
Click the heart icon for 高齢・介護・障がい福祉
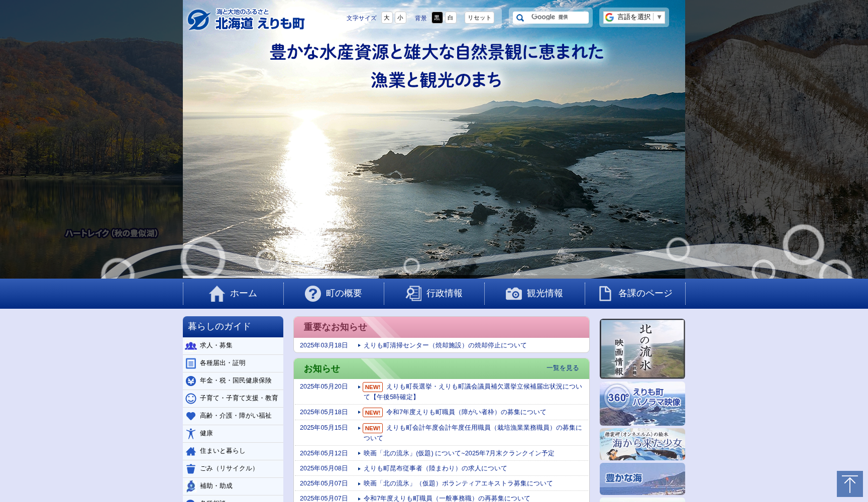191,416
